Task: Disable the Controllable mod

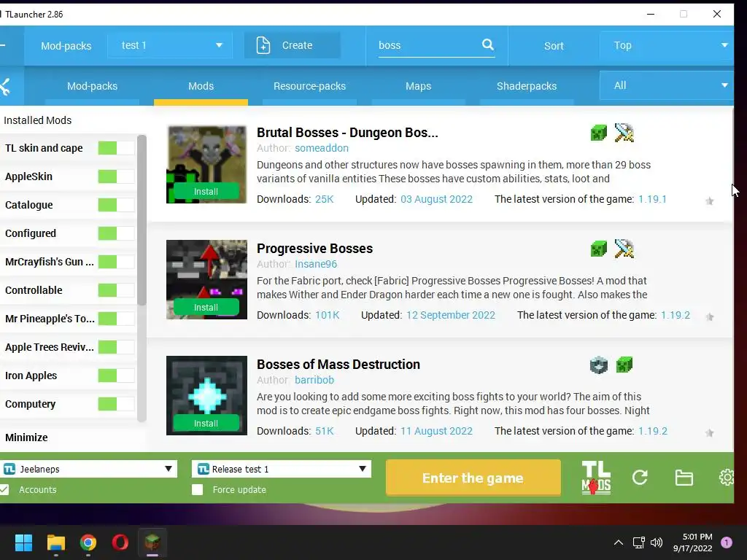Action: tap(116, 290)
